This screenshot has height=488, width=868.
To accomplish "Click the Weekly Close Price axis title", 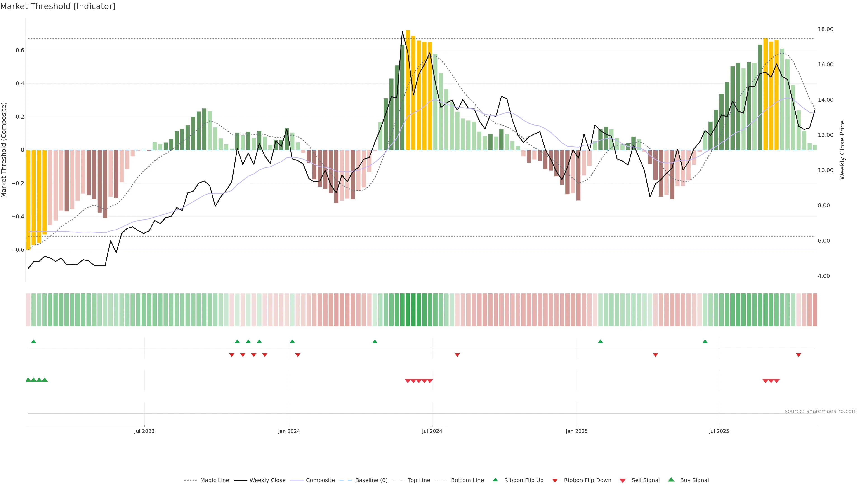I will [842, 150].
